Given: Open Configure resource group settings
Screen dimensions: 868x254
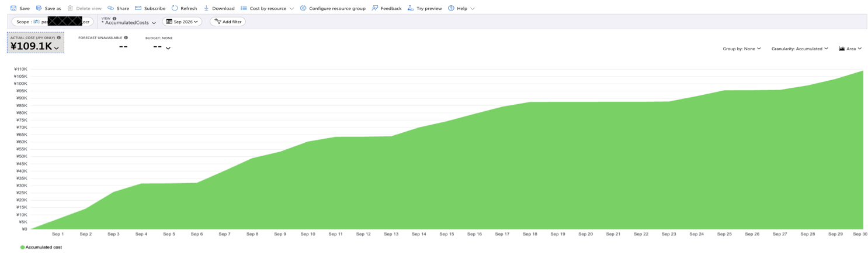Looking at the screenshot, I should pyautogui.click(x=333, y=8).
